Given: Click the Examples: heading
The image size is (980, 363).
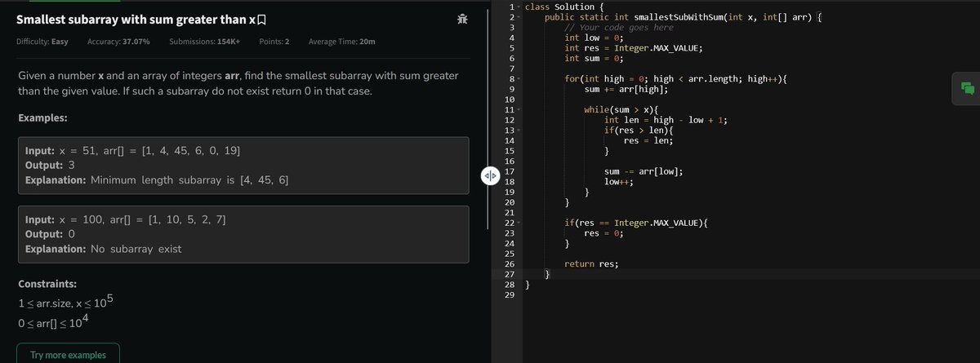Looking at the screenshot, I should (42, 118).
